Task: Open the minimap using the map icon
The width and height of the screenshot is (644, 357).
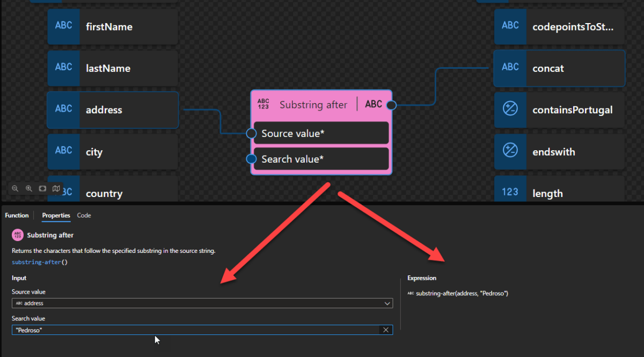Action: pyautogui.click(x=56, y=188)
